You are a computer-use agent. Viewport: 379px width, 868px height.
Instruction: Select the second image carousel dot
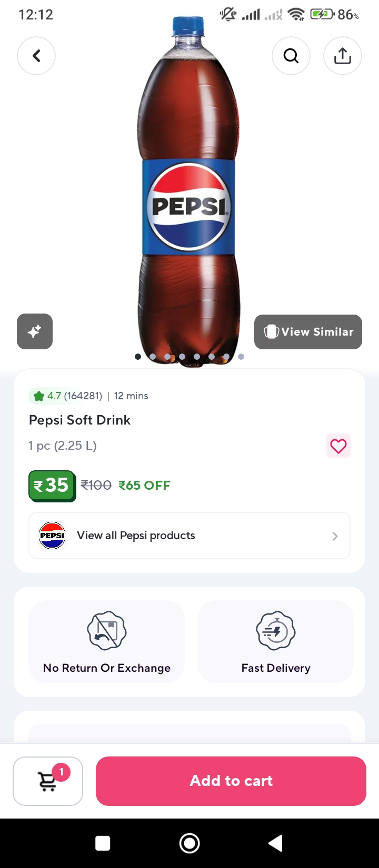point(153,357)
